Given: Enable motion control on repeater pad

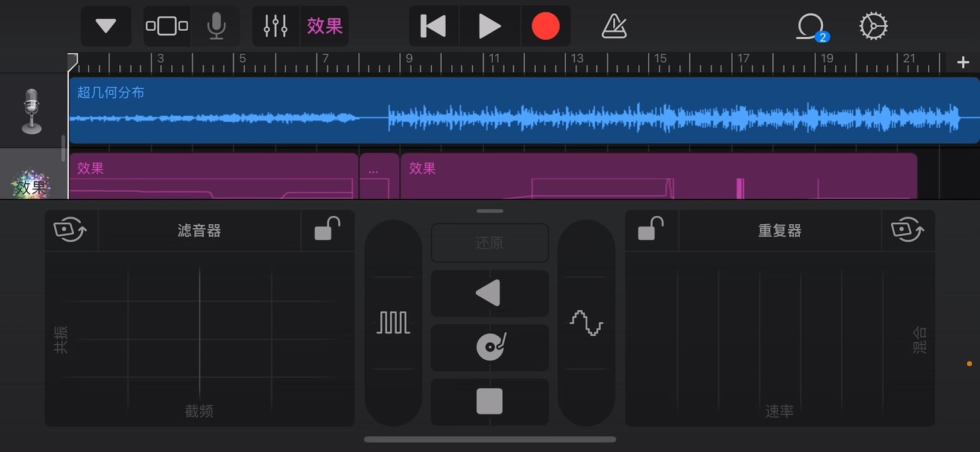Looking at the screenshot, I should point(908,230).
